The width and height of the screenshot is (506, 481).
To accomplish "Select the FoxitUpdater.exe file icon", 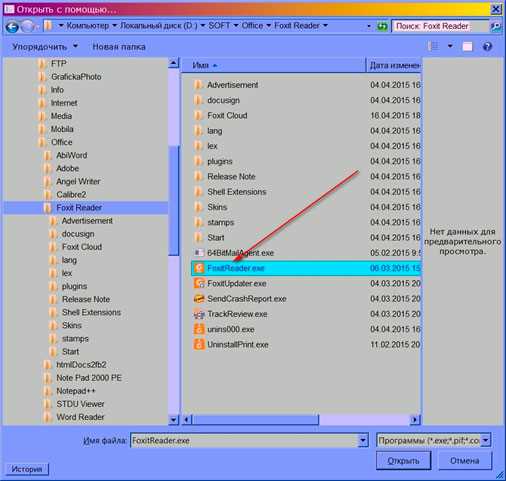I will 199,283.
